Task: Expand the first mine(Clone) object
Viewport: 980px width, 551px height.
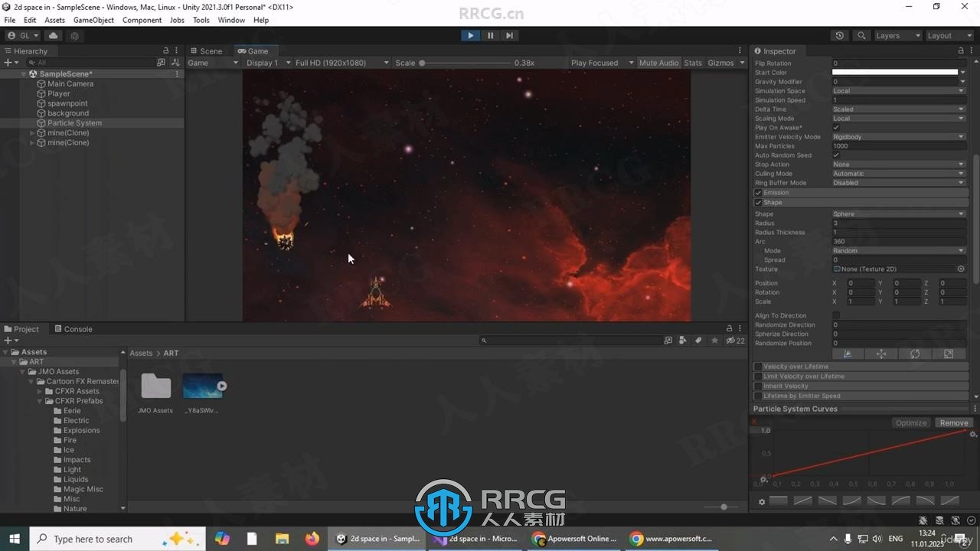Action: pyautogui.click(x=32, y=133)
